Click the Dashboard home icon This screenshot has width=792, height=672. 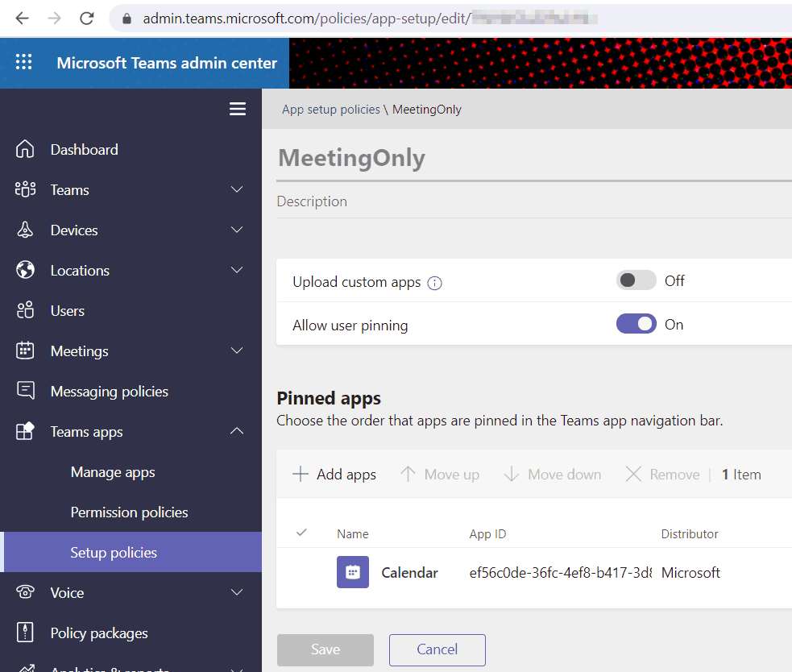pos(25,149)
